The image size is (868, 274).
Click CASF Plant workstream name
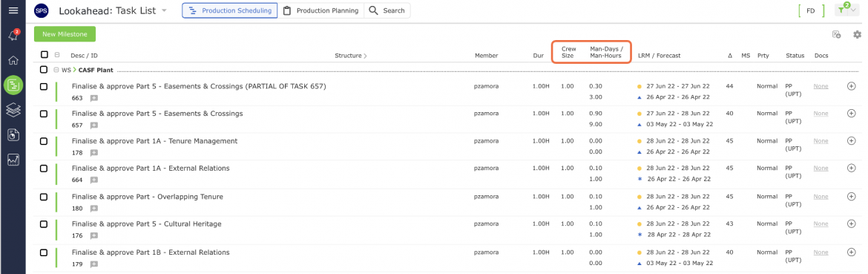(96, 71)
